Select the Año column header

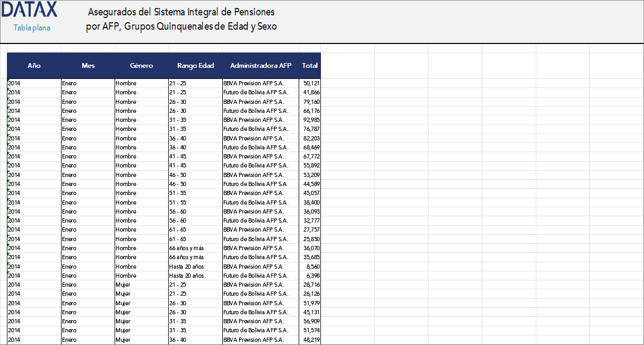pyautogui.click(x=34, y=66)
